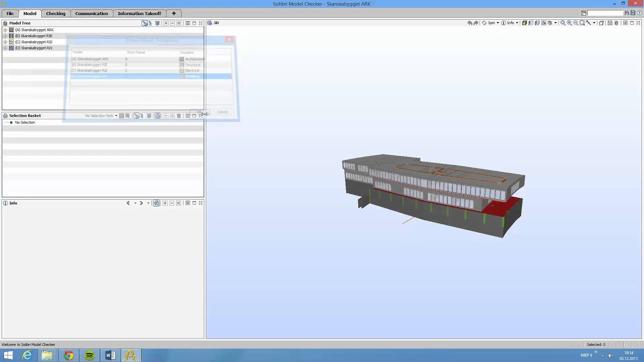Select (B) Skanskabygget RIB in Model Tree
Screen dimensions: 644x362
(x=33, y=36)
